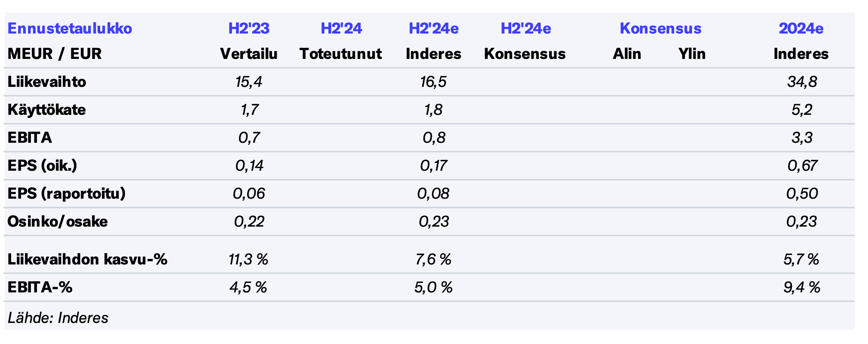Click the Ennustetaulukko table title
868x344 pixels.
point(70,28)
